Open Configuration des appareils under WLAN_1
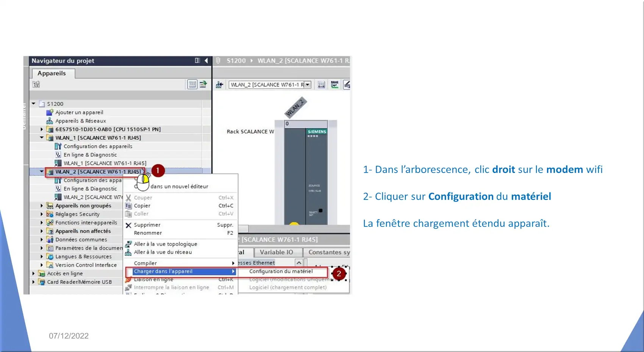The width and height of the screenshot is (644, 352). [x=98, y=146]
